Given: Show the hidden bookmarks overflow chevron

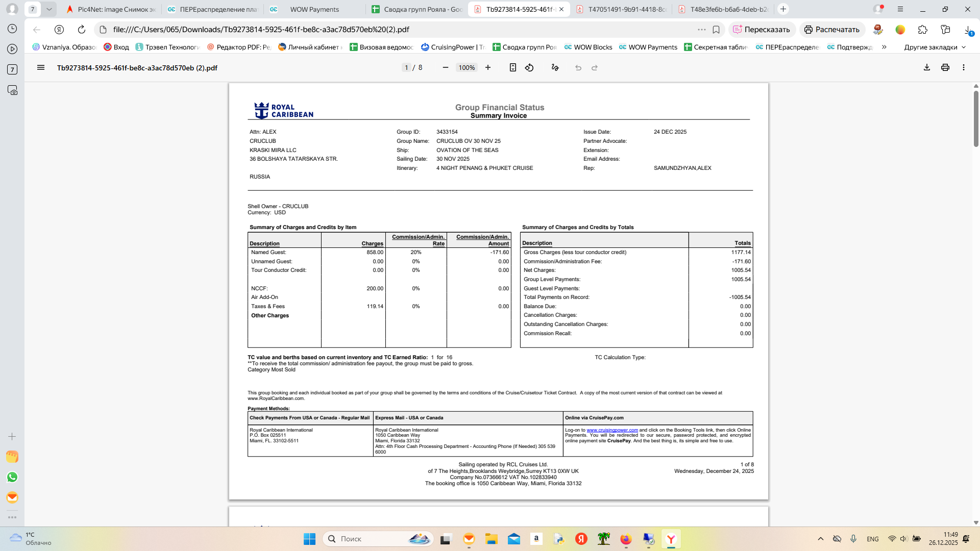Looking at the screenshot, I should [x=884, y=47].
